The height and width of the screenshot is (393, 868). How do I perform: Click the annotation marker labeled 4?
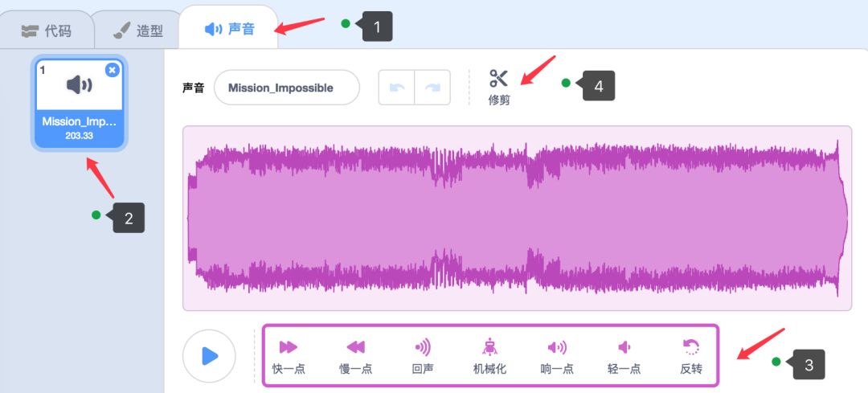point(599,86)
